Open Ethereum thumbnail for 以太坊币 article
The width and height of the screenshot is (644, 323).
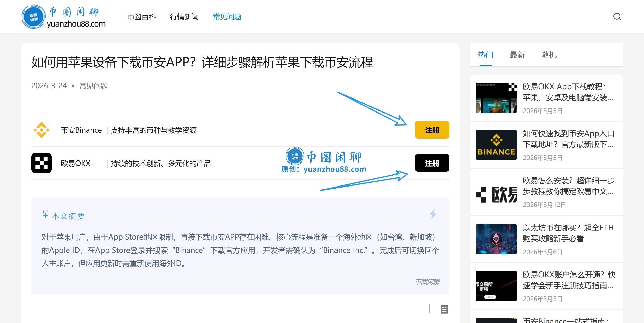tap(496, 239)
